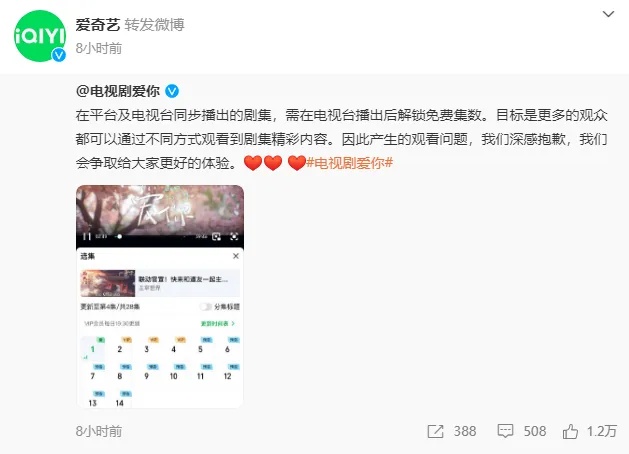Click the verified badge next to 电视剧爱你
Screen dimensions: 629x454
[x=172, y=91]
